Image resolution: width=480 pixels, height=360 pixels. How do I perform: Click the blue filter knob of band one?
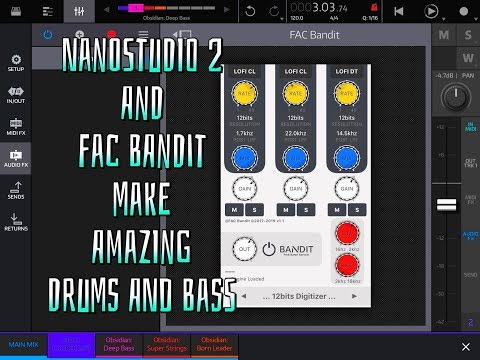point(244,158)
